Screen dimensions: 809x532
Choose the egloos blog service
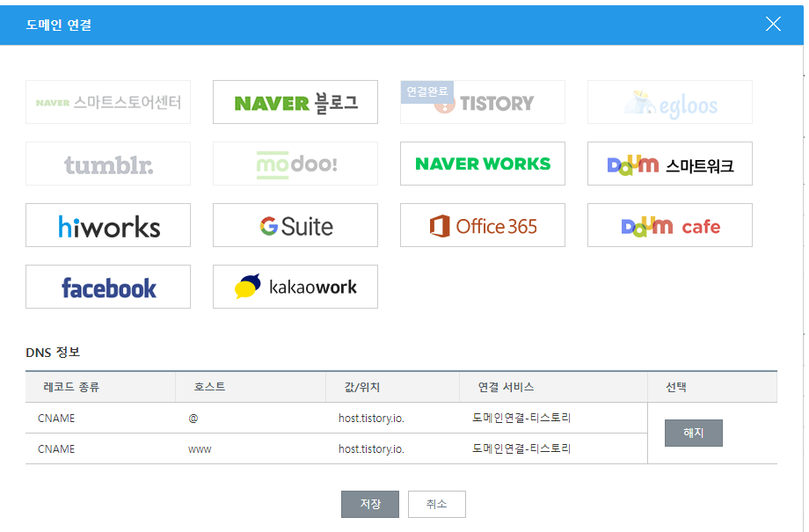[x=669, y=102]
